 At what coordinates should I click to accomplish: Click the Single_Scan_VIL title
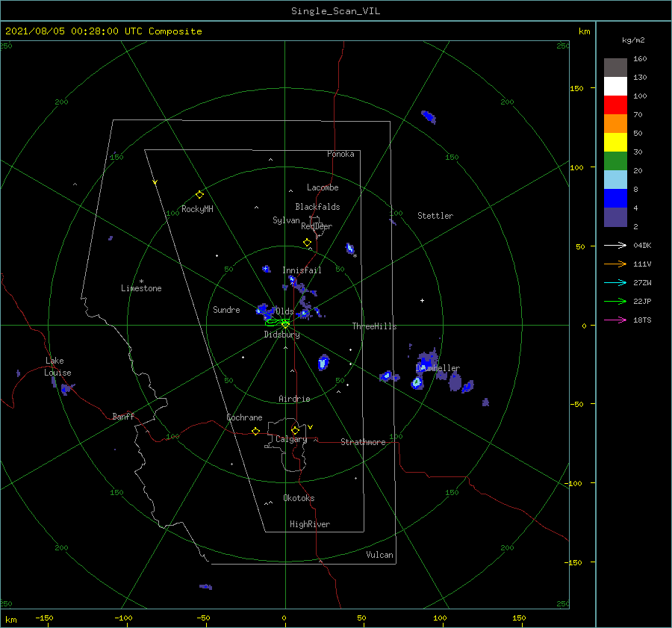pos(335,11)
